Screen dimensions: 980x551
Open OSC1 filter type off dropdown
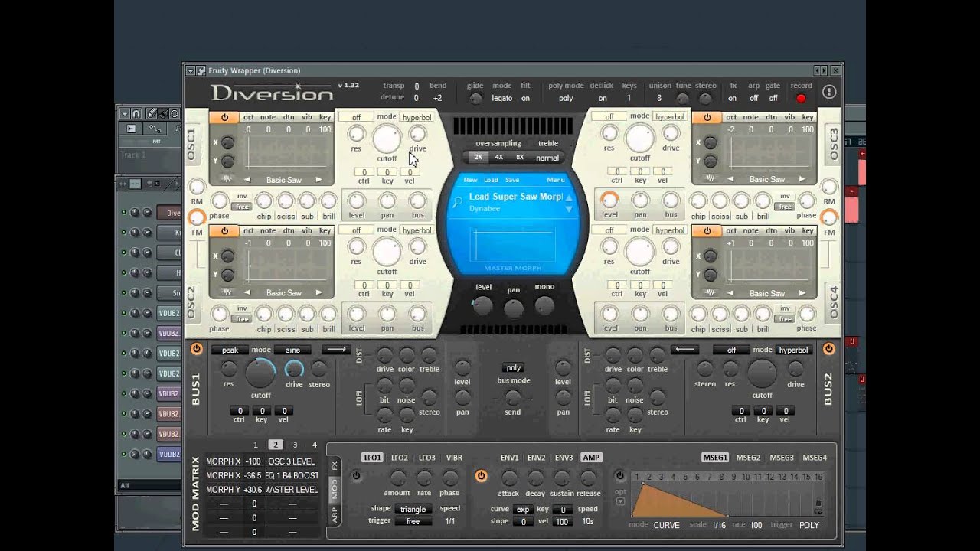click(x=356, y=117)
